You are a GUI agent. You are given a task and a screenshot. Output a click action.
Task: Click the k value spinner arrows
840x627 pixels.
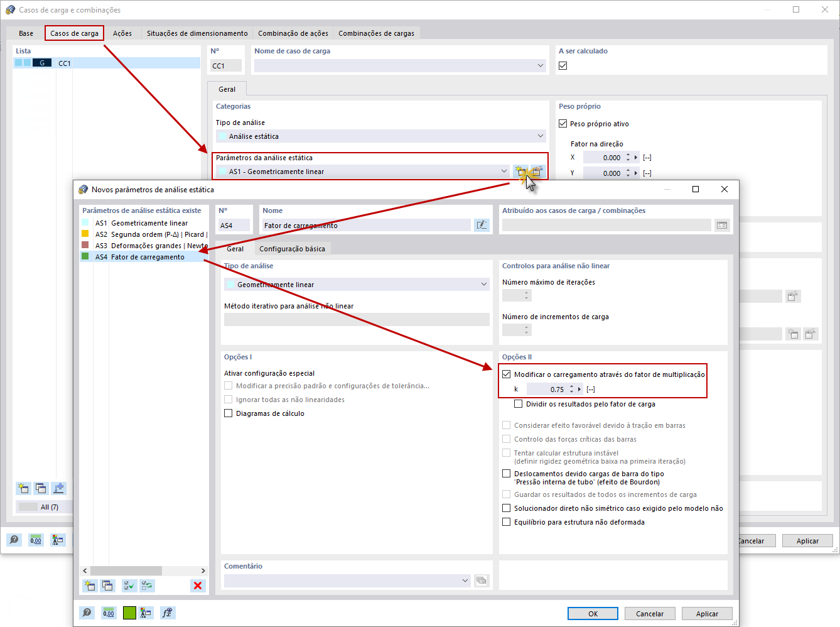pos(571,390)
